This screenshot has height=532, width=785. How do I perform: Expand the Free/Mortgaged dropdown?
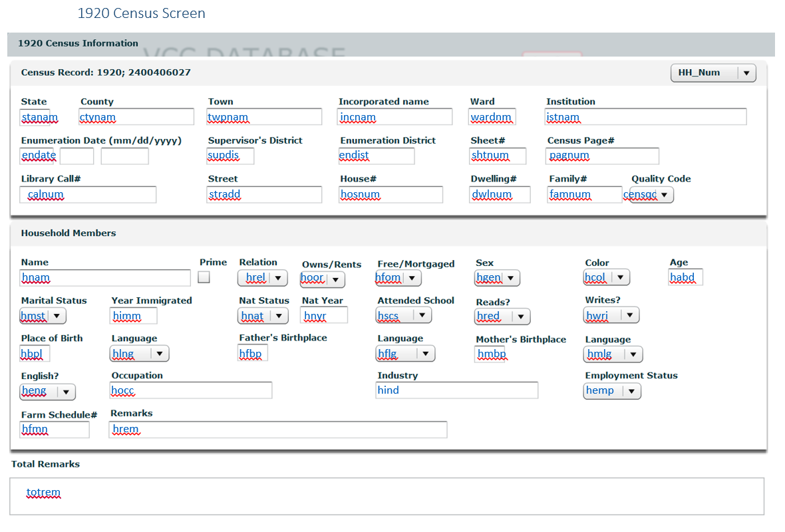[x=398, y=278]
